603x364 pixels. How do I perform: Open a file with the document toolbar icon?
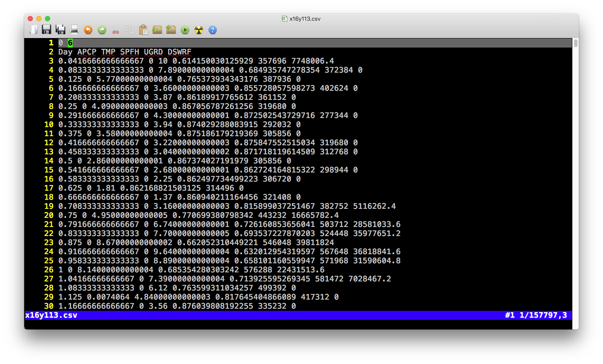pos(33,30)
